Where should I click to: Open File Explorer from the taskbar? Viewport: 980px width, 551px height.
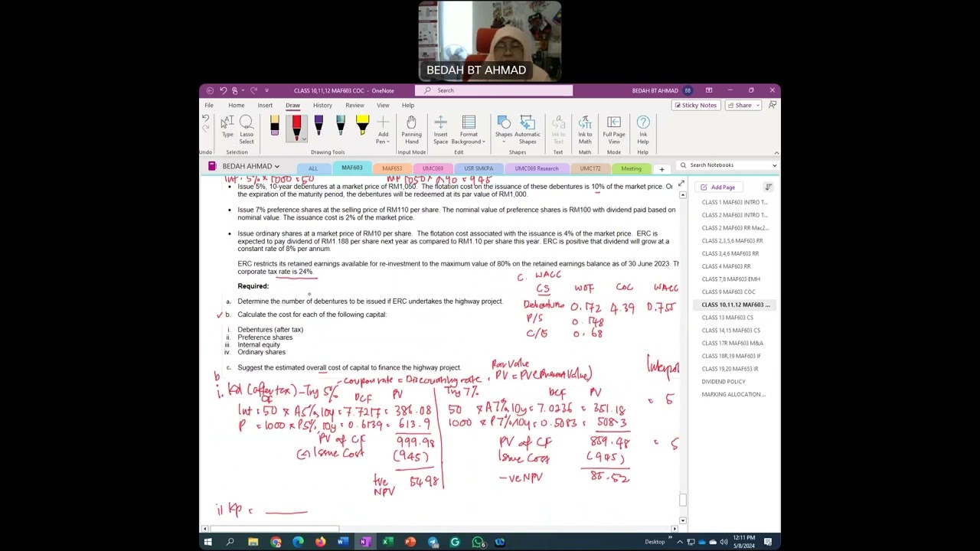[x=253, y=542]
